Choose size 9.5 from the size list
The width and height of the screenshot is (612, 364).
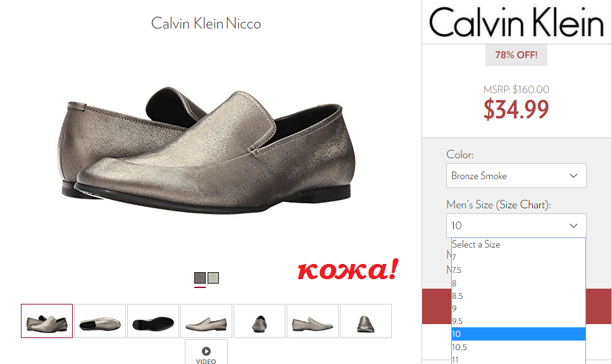(519, 322)
